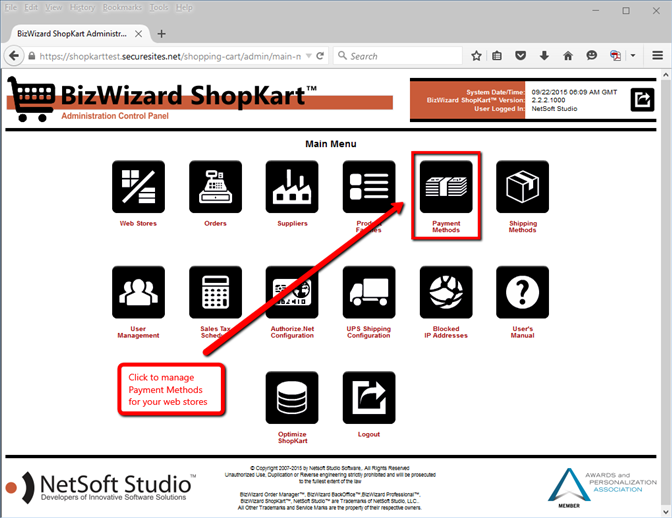
Task: Click the logout icon in header panel
Action: point(642,100)
